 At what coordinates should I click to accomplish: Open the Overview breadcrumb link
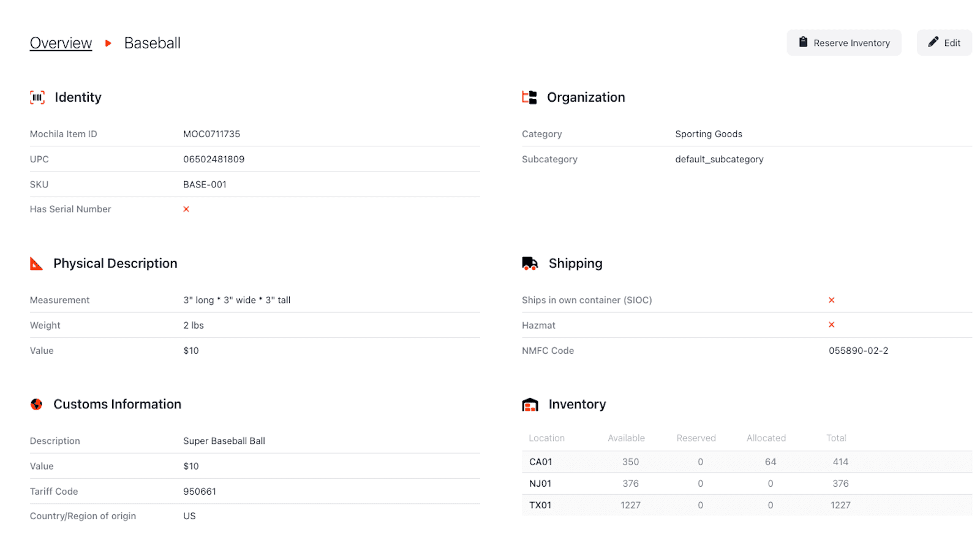click(61, 43)
